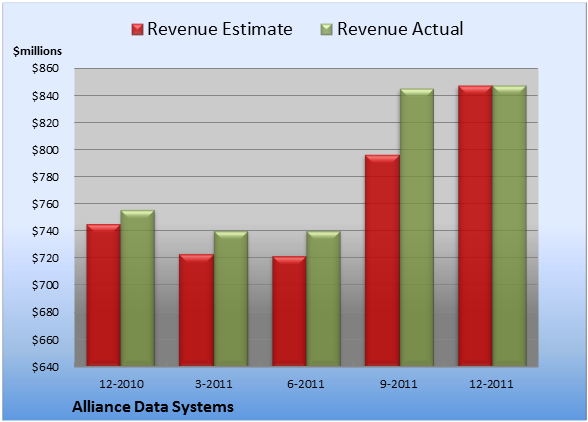Select the red estimate bar for 12-2010
588x422 pixels.
[x=104, y=295]
